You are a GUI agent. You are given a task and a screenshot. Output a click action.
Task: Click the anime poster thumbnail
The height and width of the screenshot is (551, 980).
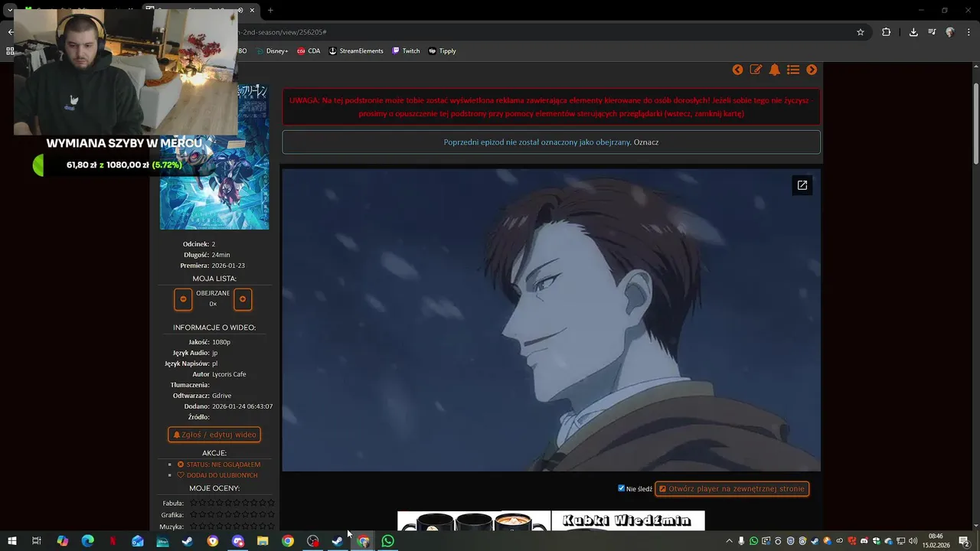coord(214,157)
